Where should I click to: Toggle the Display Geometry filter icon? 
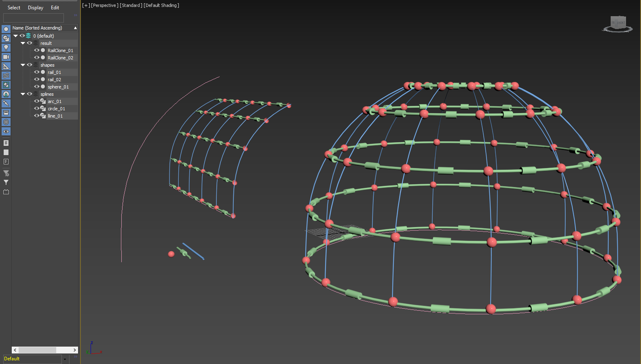coord(6,29)
